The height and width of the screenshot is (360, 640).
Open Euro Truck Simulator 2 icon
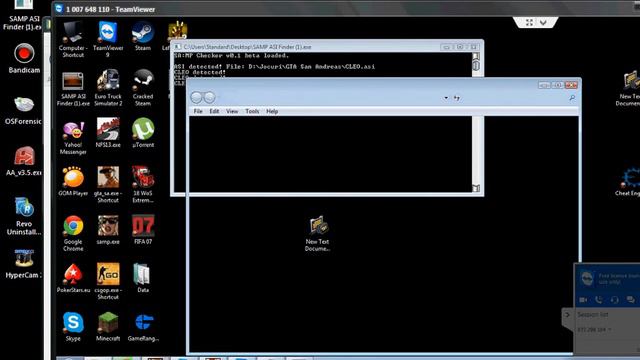(x=108, y=87)
